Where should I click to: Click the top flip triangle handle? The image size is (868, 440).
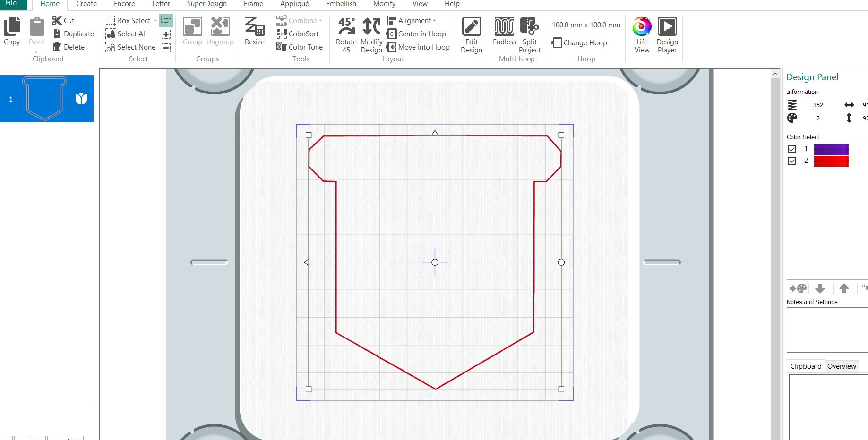[x=435, y=133]
